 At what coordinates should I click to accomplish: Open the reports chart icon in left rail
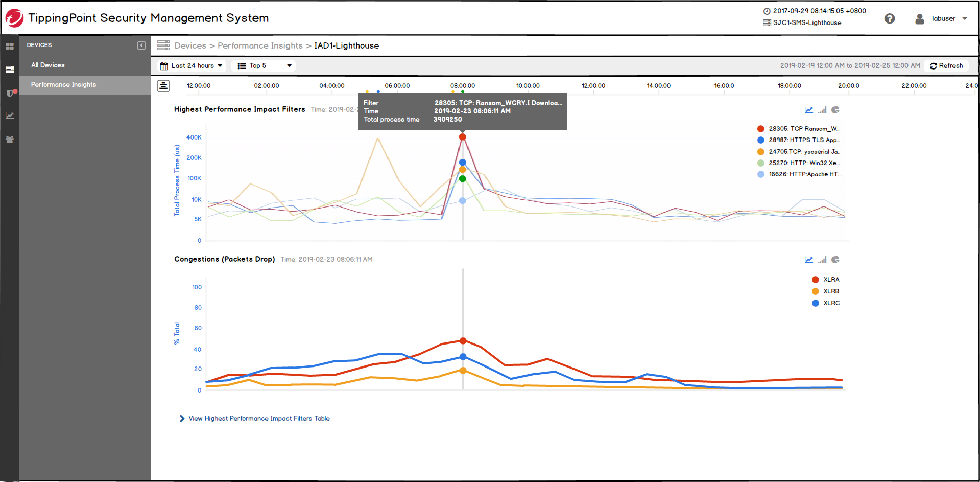(10, 116)
